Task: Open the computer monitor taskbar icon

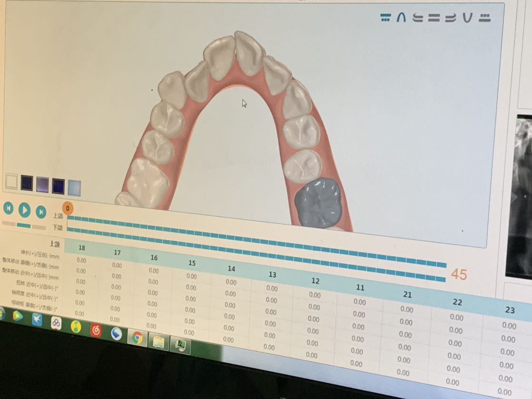Action: [180, 345]
